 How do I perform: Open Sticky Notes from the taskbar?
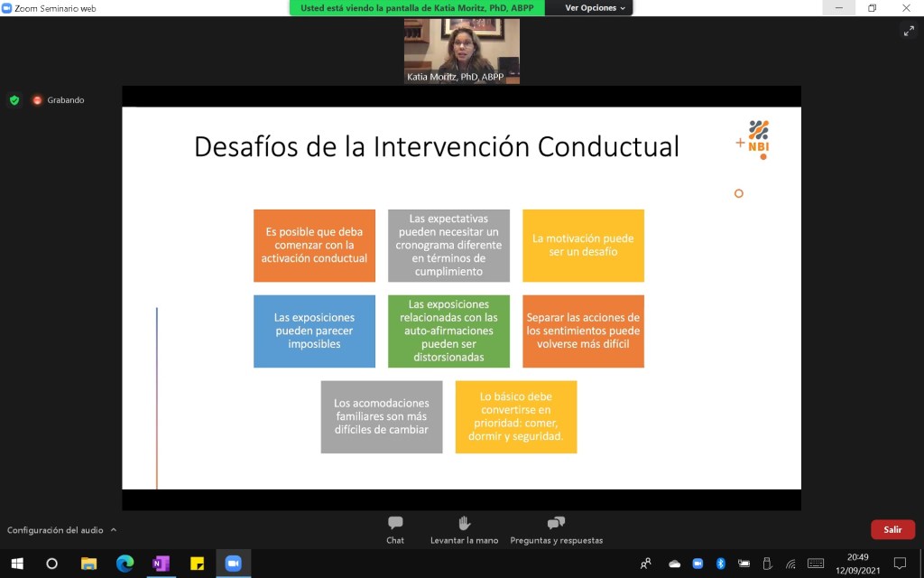coord(197,564)
